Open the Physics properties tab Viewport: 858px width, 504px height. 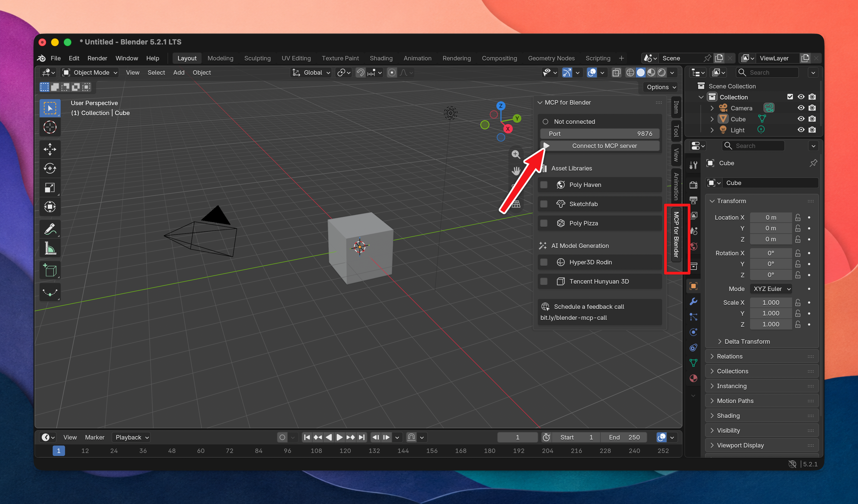(x=693, y=332)
